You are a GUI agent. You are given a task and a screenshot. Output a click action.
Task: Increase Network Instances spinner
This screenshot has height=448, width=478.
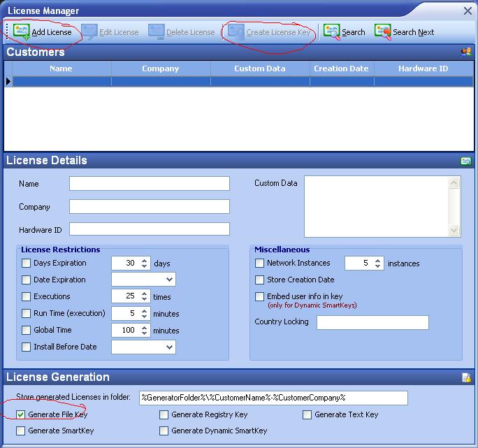pyautogui.click(x=377, y=260)
